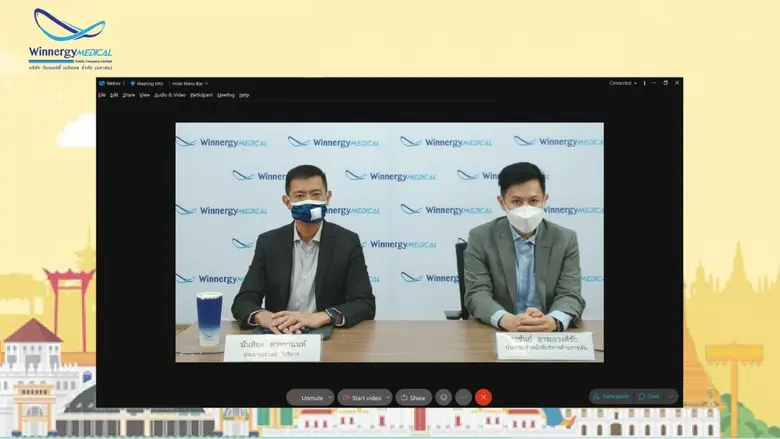
Task: Click the Connected status indicator
Action: pos(621,83)
